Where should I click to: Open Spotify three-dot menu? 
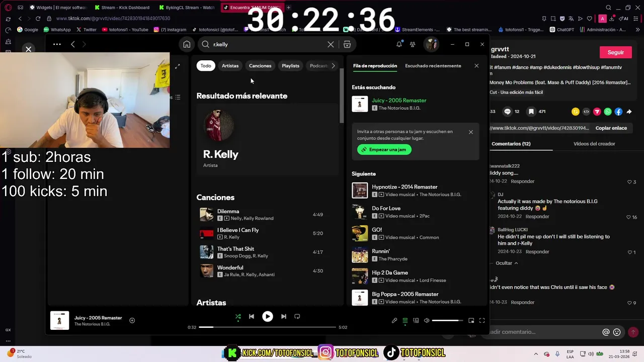57,44
